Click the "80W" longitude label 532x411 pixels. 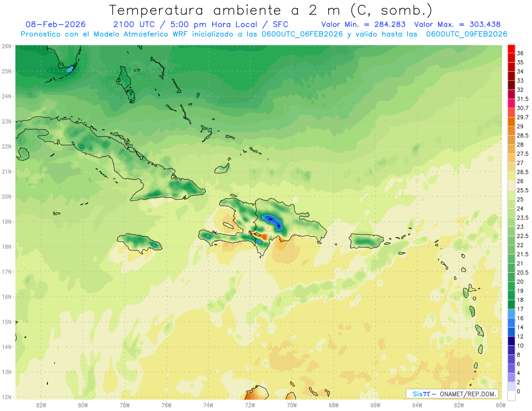(x=82, y=405)
